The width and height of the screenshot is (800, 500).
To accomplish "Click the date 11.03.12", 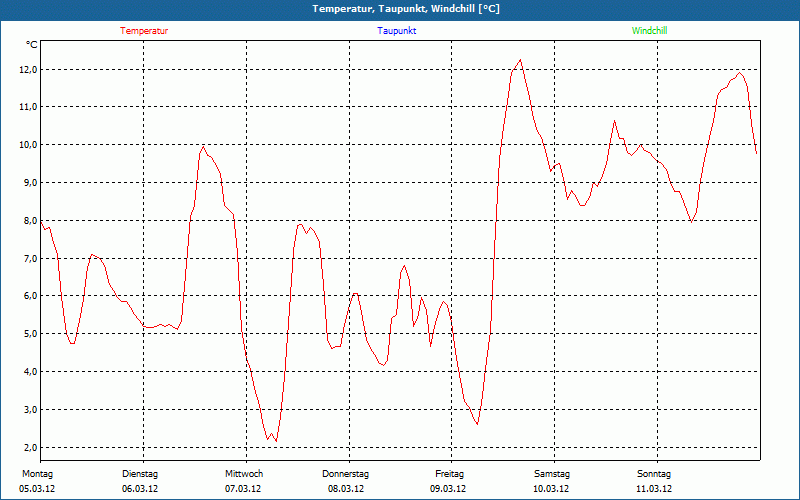I will click(x=654, y=489).
